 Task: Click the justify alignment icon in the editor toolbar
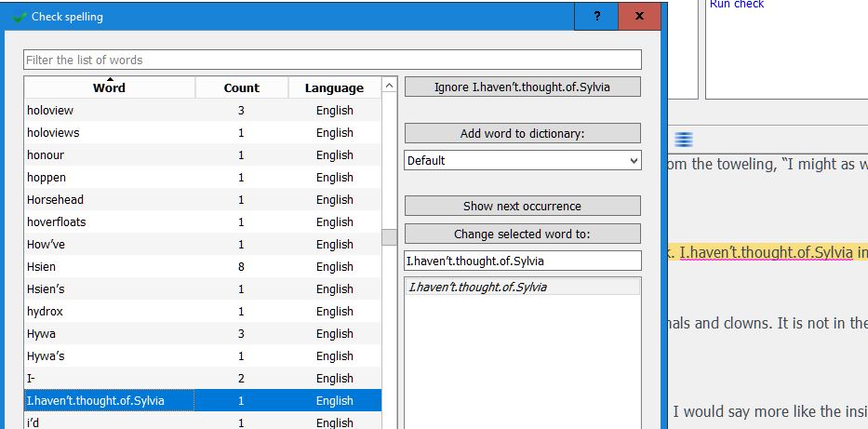click(684, 140)
